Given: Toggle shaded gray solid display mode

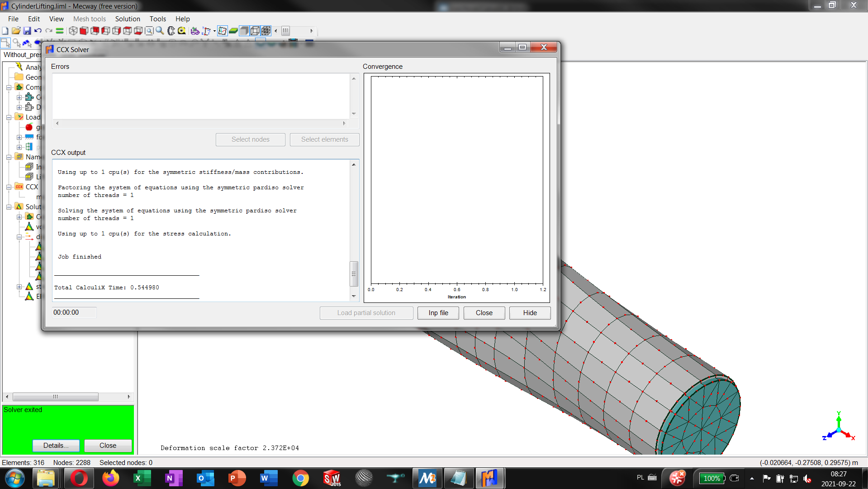Looking at the screenshot, I should pos(244,31).
